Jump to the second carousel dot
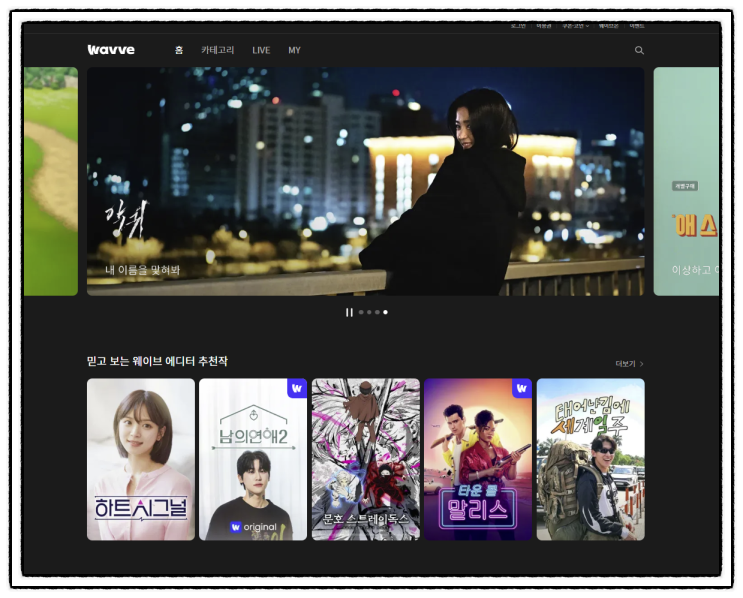 click(369, 312)
